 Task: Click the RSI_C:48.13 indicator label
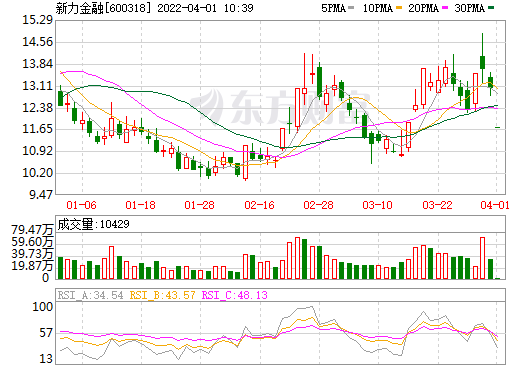[235, 295]
